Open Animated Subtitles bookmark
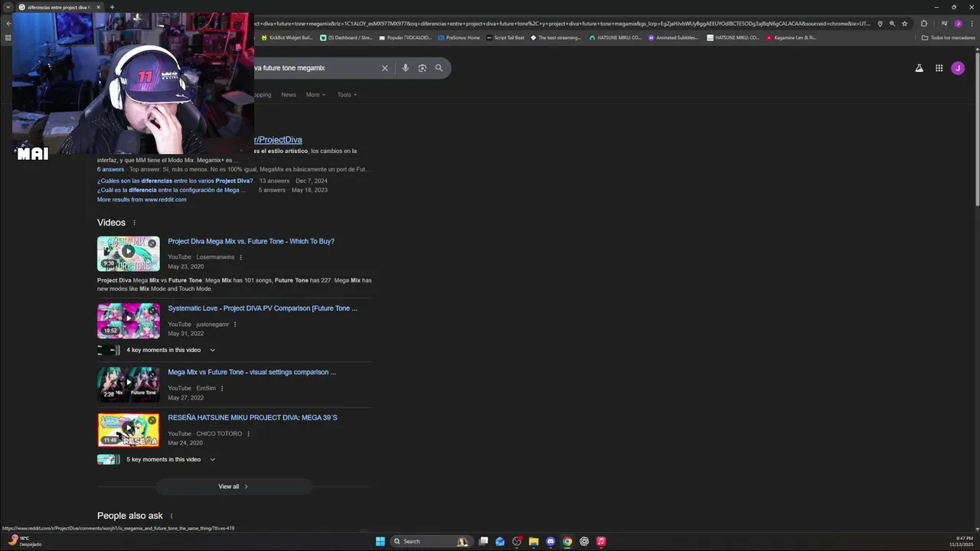 tap(673, 37)
